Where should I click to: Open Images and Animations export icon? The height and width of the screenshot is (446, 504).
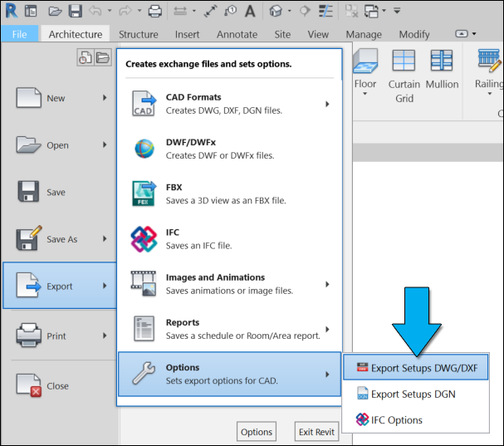(144, 284)
